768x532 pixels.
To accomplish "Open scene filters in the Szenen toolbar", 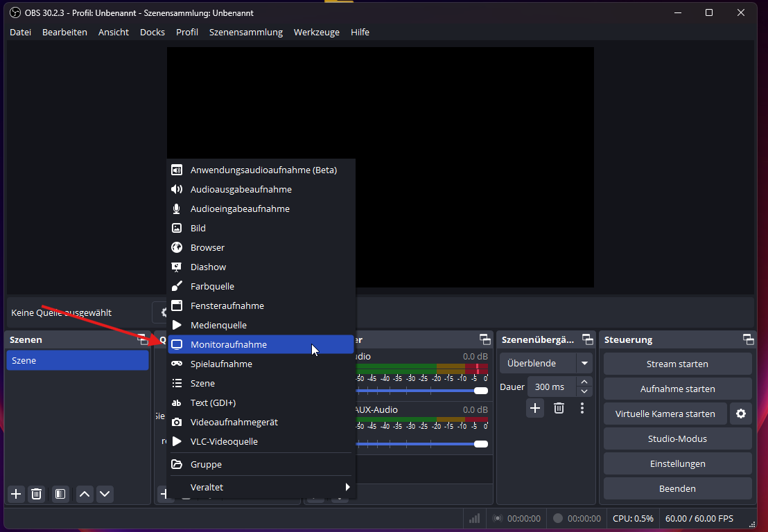I will (x=60, y=494).
